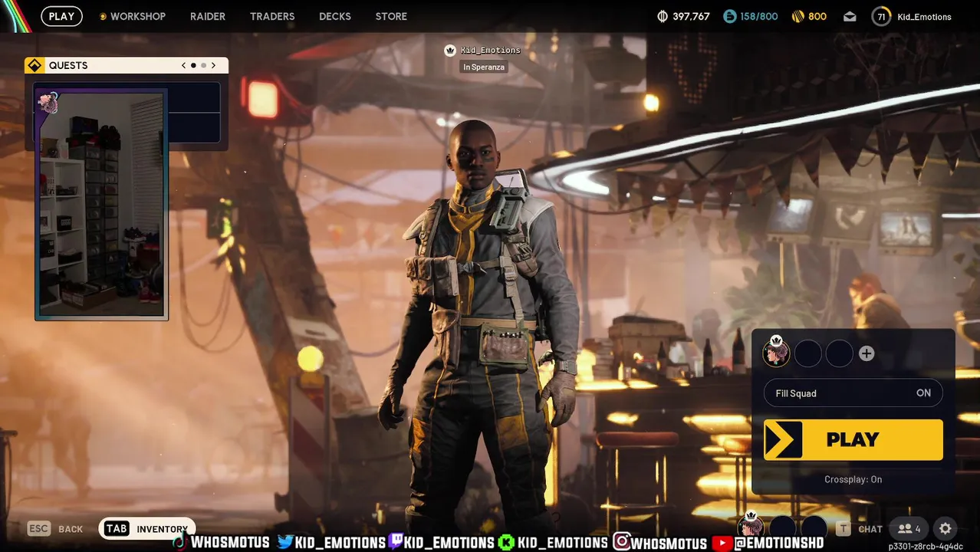Image resolution: width=980 pixels, height=552 pixels.
Task: Go to next quest page arrow
Action: pos(213,65)
